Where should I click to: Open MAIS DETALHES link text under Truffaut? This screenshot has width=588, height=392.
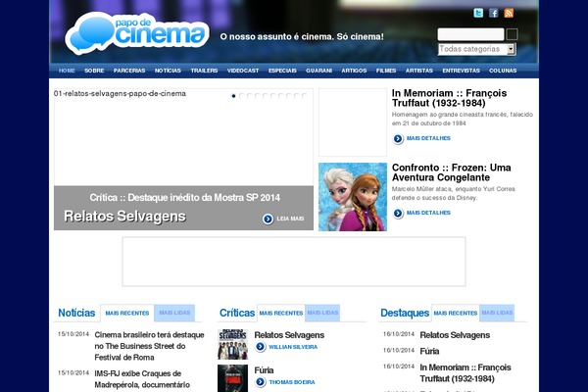tap(428, 138)
